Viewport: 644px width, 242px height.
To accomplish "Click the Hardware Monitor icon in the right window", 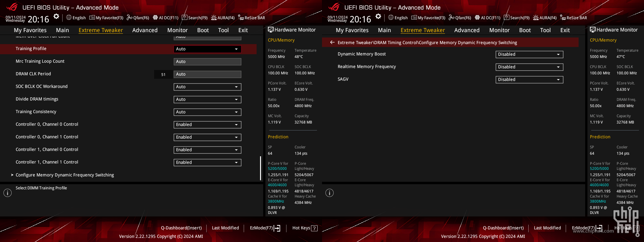I will (x=592, y=30).
